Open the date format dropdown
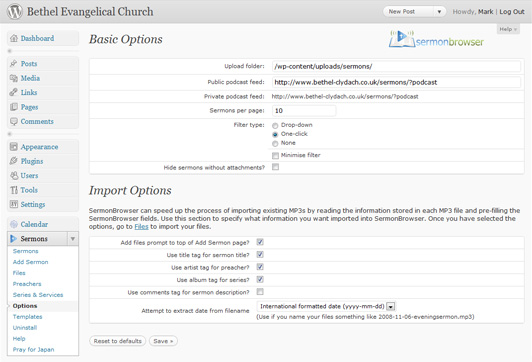This screenshot has height=362, width=532. pyautogui.click(x=391, y=307)
